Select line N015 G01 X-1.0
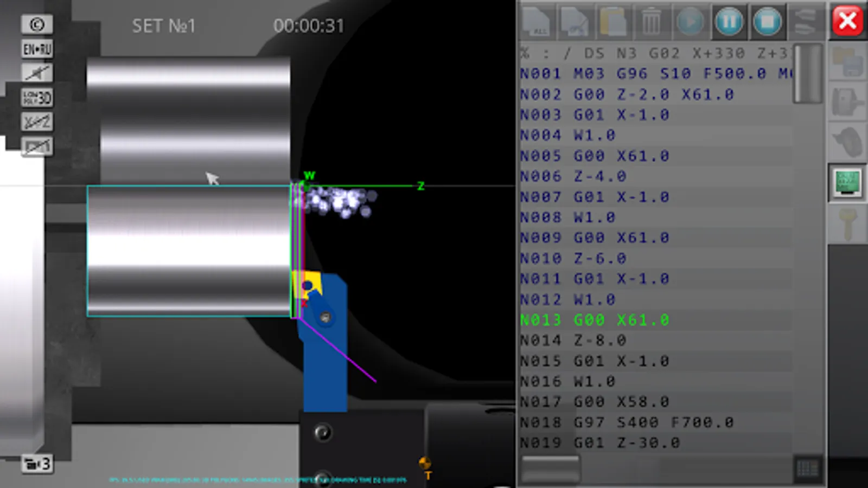 pyautogui.click(x=655, y=361)
